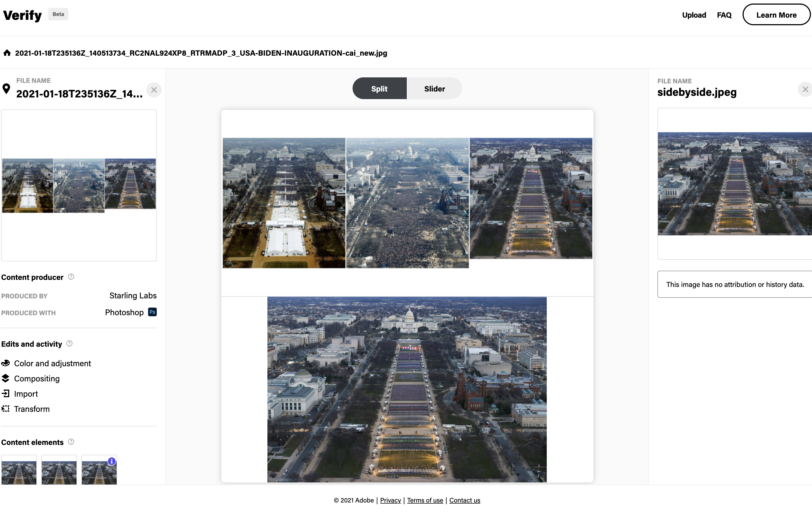Close the sidebyside.jpeg panel
The height and width of the screenshot is (512, 812).
[805, 89]
